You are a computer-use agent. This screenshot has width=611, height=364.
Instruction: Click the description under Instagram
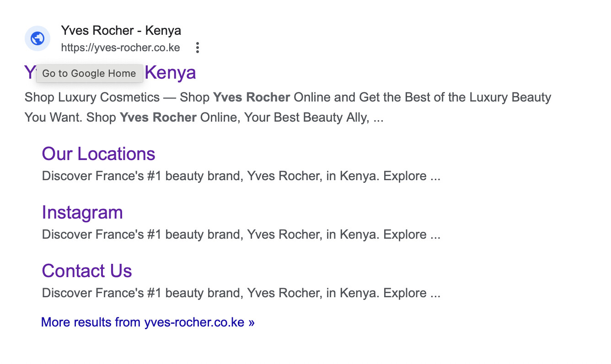click(x=241, y=235)
